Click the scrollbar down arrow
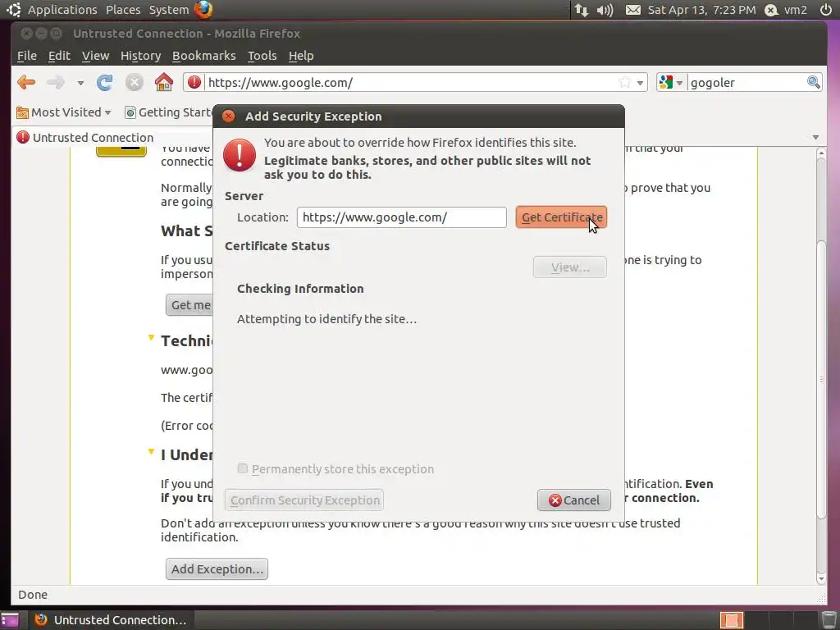This screenshot has width=840, height=630. click(821, 579)
